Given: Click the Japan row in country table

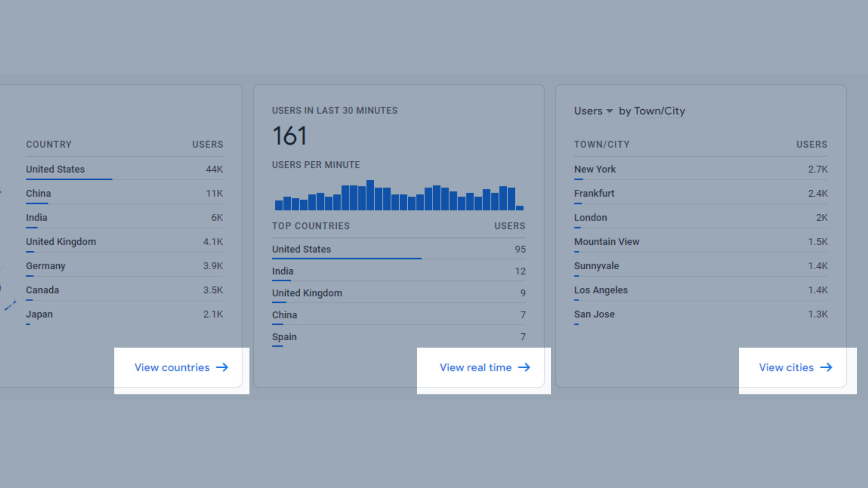Looking at the screenshot, I should coord(39,314).
